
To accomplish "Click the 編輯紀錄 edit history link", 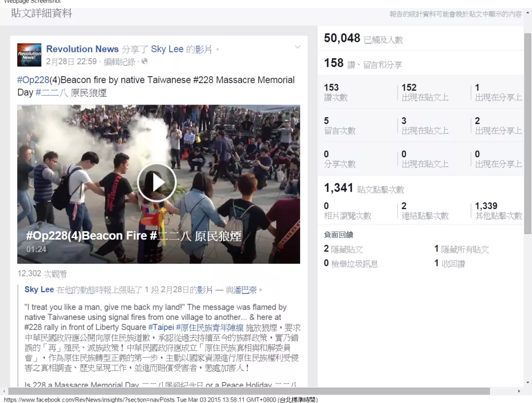I will [x=119, y=62].
